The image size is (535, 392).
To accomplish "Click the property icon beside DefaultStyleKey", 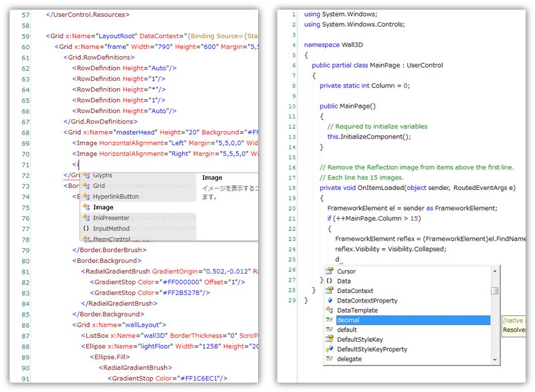I will (329, 339).
